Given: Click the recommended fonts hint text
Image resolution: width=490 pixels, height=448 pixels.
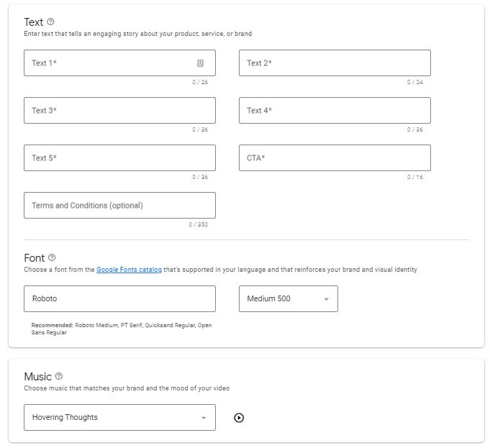Looking at the screenshot, I should point(121,329).
